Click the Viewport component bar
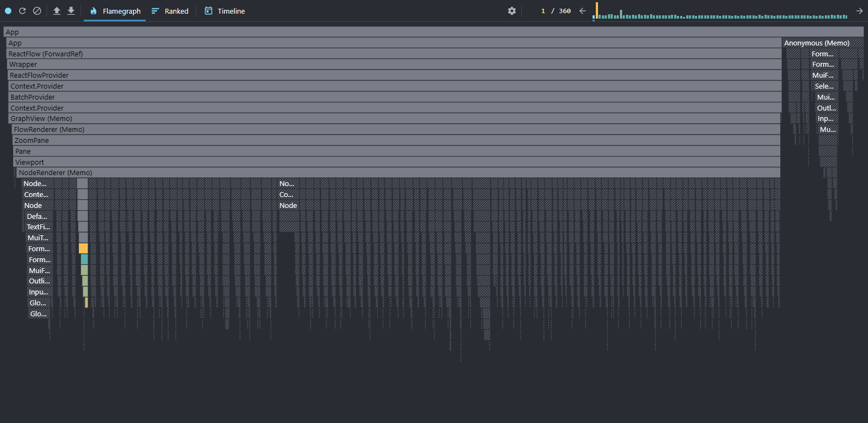The width and height of the screenshot is (868, 423). [396, 162]
